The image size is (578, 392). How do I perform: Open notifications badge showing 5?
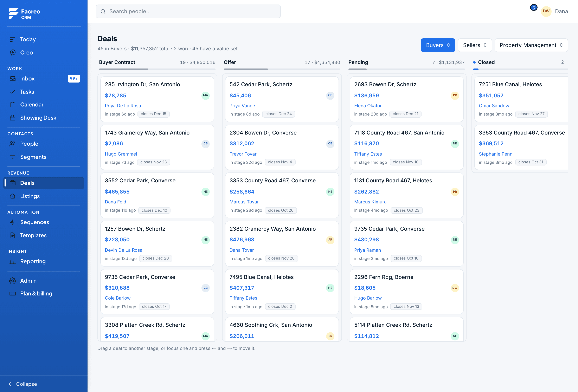pyautogui.click(x=533, y=8)
